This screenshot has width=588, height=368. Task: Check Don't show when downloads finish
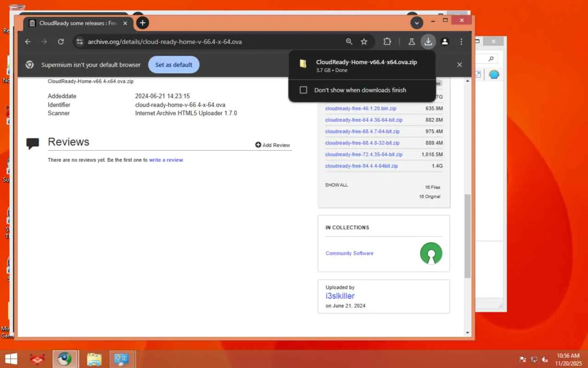click(303, 90)
